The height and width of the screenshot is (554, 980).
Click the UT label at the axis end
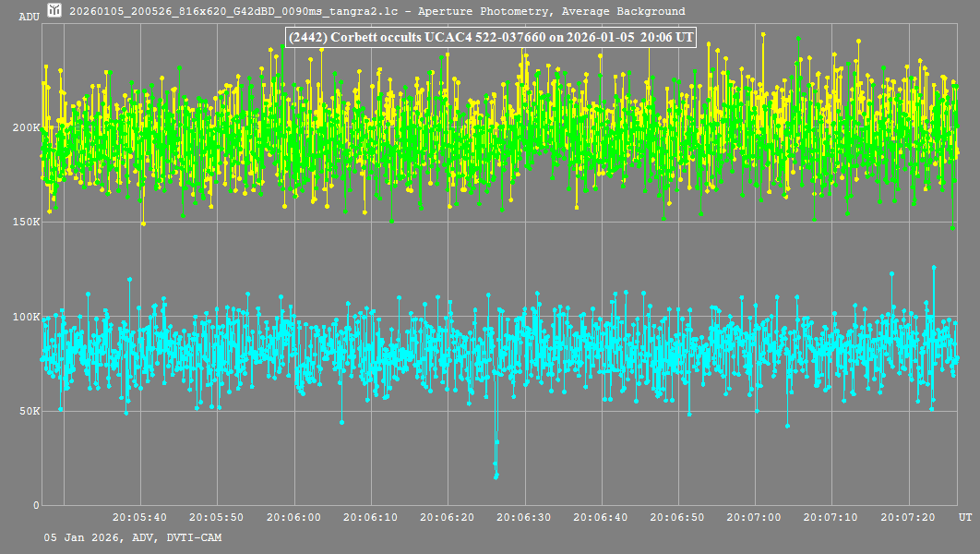tap(963, 517)
